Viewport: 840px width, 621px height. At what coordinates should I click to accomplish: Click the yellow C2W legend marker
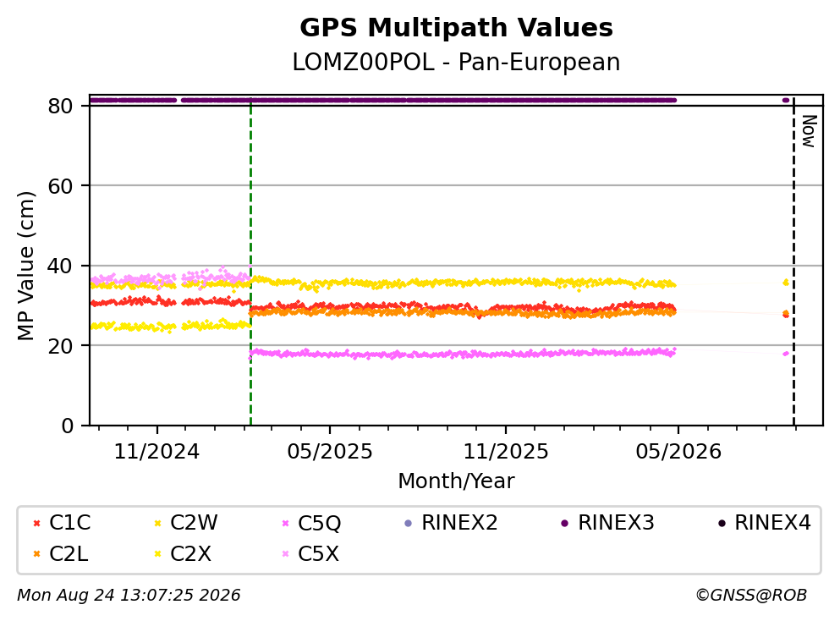click(x=157, y=524)
